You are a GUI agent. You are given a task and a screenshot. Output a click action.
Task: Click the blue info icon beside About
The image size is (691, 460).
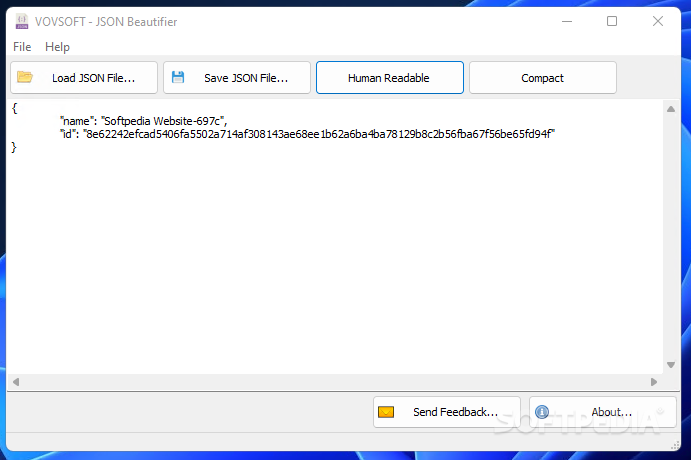542,412
